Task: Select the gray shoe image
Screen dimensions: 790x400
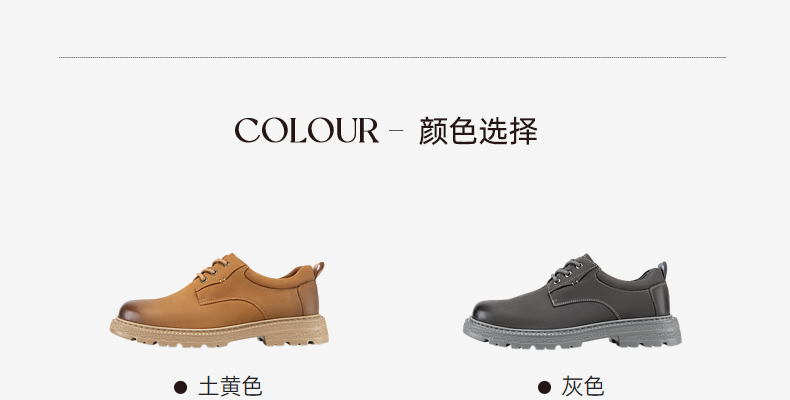Action: [572, 301]
